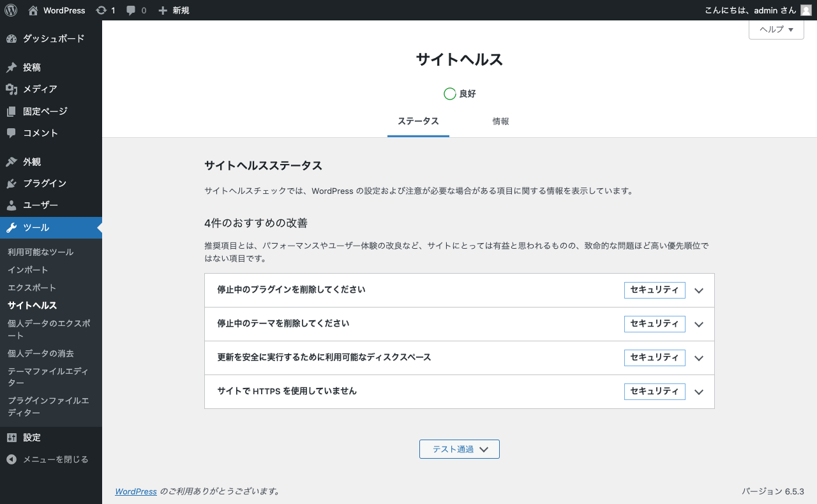The height and width of the screenshot is (504, 817).
Task: Click the コメント speech bubble icon
Action: 11,133
